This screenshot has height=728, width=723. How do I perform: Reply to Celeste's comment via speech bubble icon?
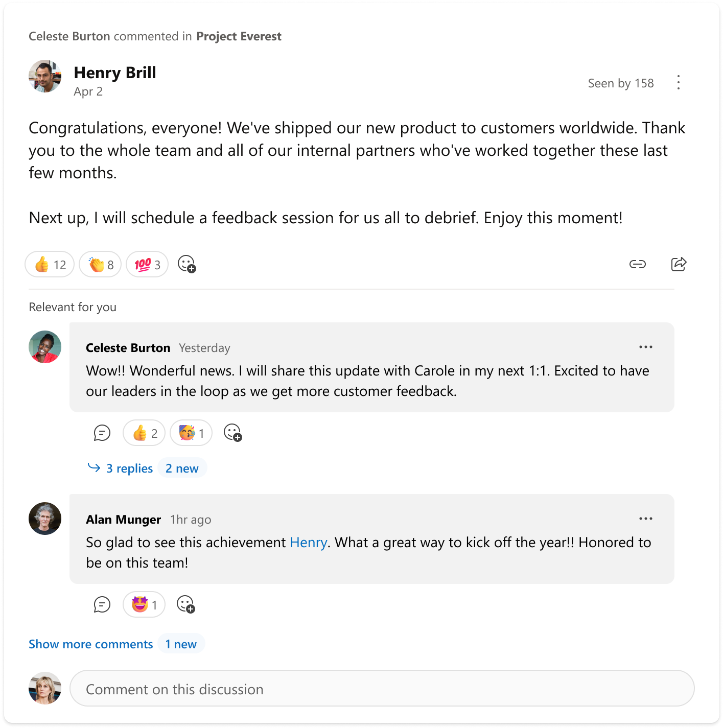tap(102, 433)
